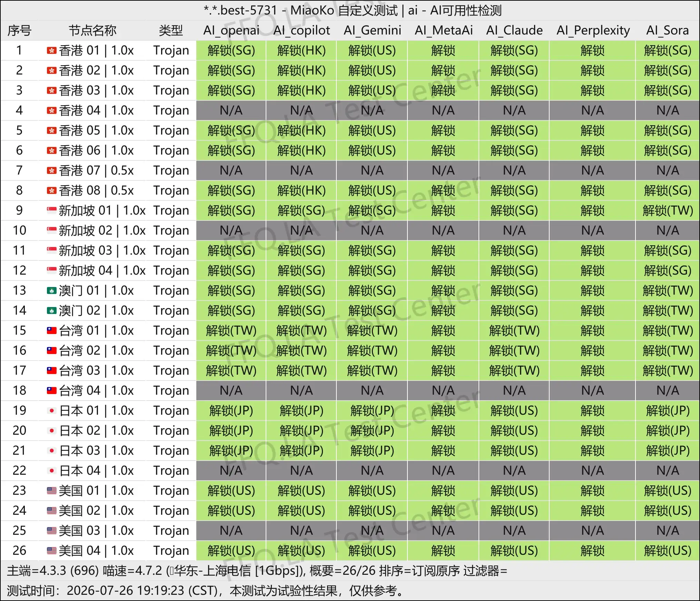Click the AI_Claude '解锁(TW)' cell for 台湾 03
The height and width of the screenshot is (601, 700).
pyautogui.click(x=514, y=371)
